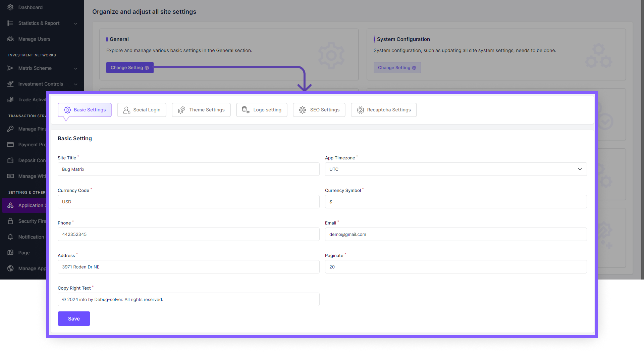Click the Currency Symbol input field
The width and height of the screenshot is (644, 352).
pos(456,202)
